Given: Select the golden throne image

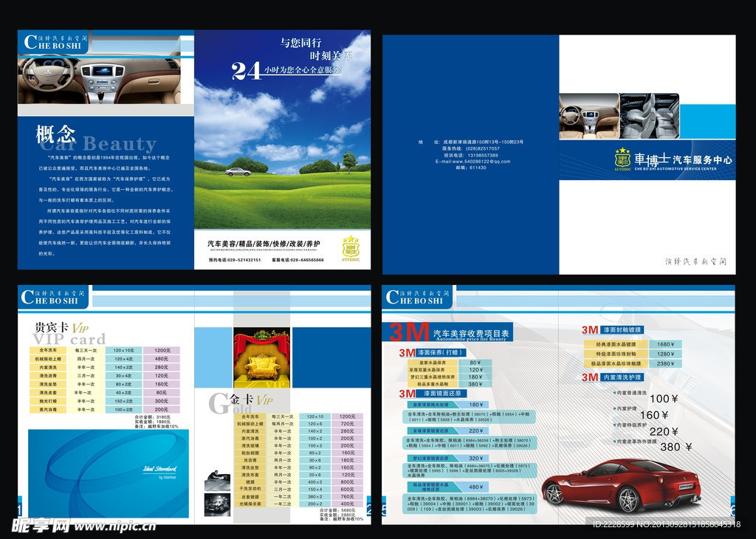Looking at the screenshot, I should click(x=262, y=357).
